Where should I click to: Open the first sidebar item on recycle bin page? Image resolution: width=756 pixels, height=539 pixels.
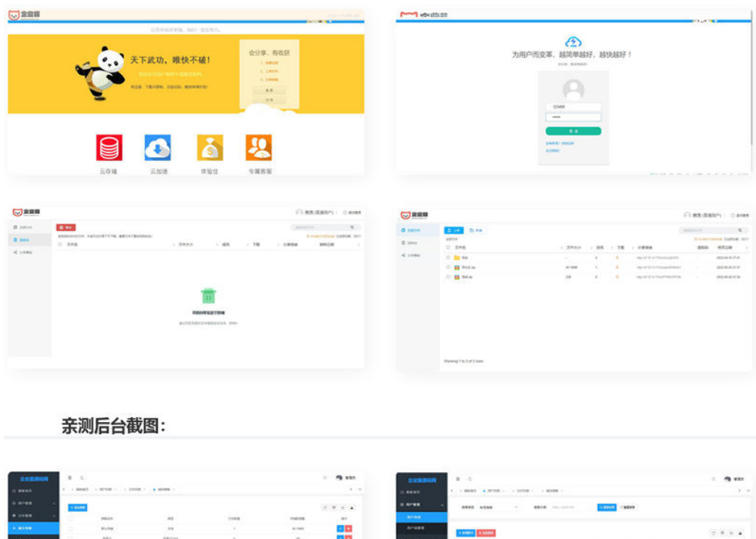pos(30,227)
